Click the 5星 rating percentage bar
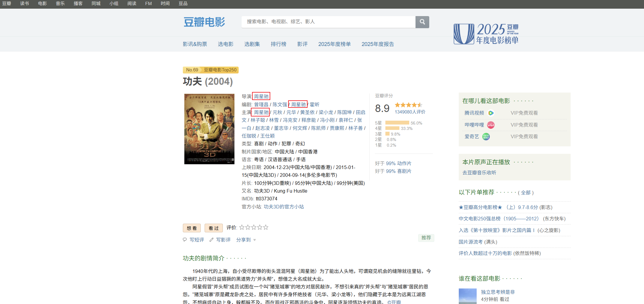The image size is (644, 304). coord(397,123)
